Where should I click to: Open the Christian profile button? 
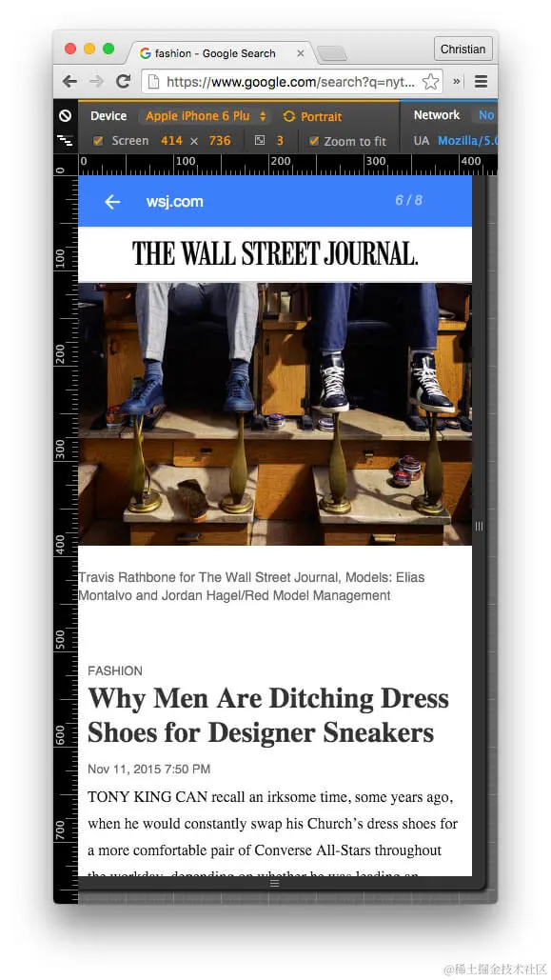pyautogui.click(x=462, y=49)
